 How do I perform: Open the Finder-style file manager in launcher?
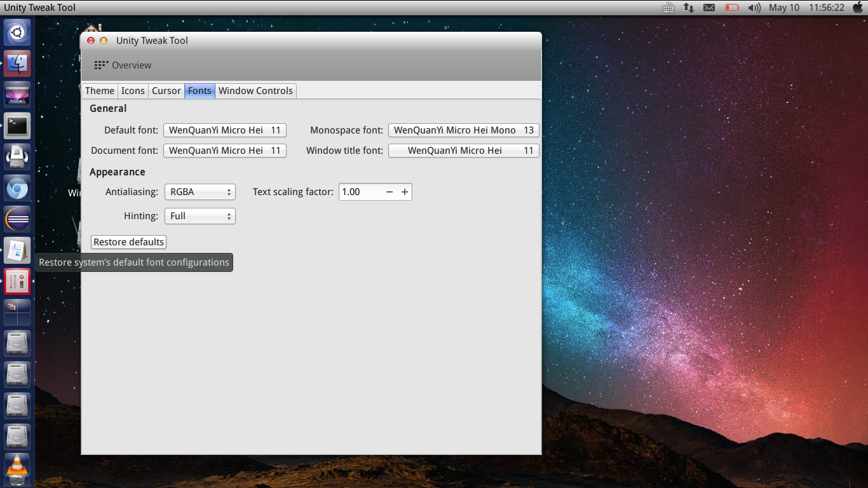17,64
